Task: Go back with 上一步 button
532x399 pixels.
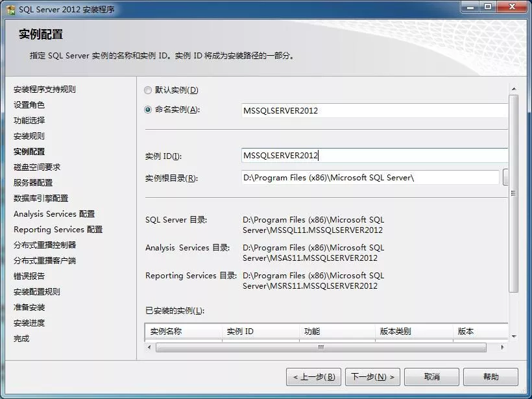Action: pyautogui.click(x=314, y=377)
